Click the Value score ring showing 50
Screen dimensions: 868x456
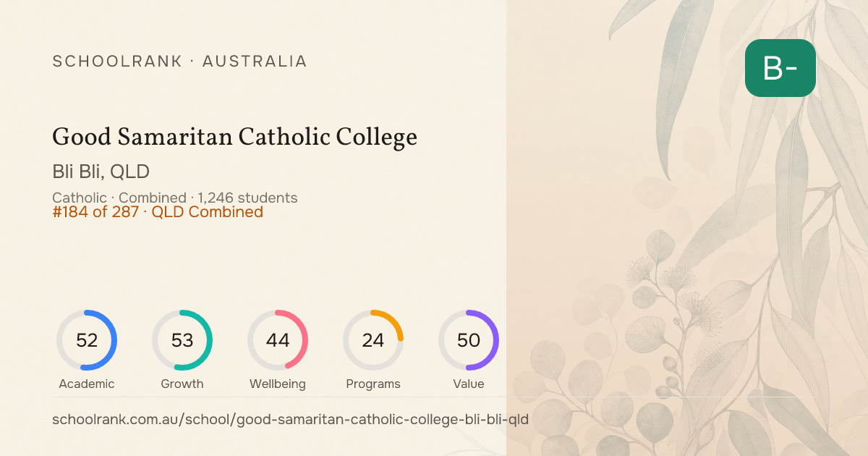pos(469,340)
